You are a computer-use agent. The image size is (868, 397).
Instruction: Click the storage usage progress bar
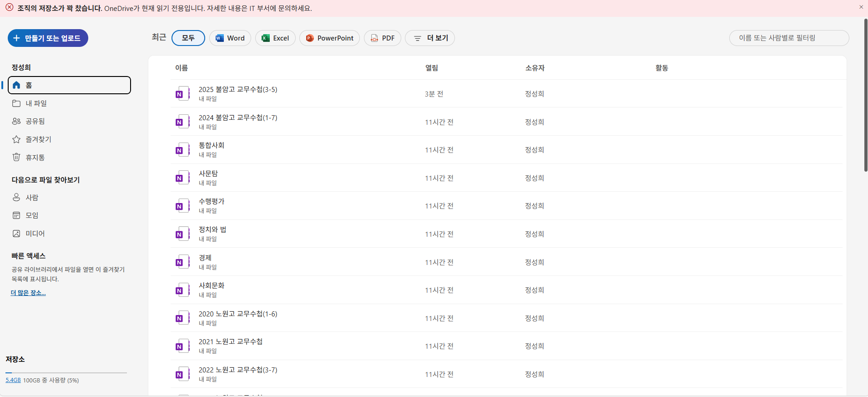pos(66,373)
